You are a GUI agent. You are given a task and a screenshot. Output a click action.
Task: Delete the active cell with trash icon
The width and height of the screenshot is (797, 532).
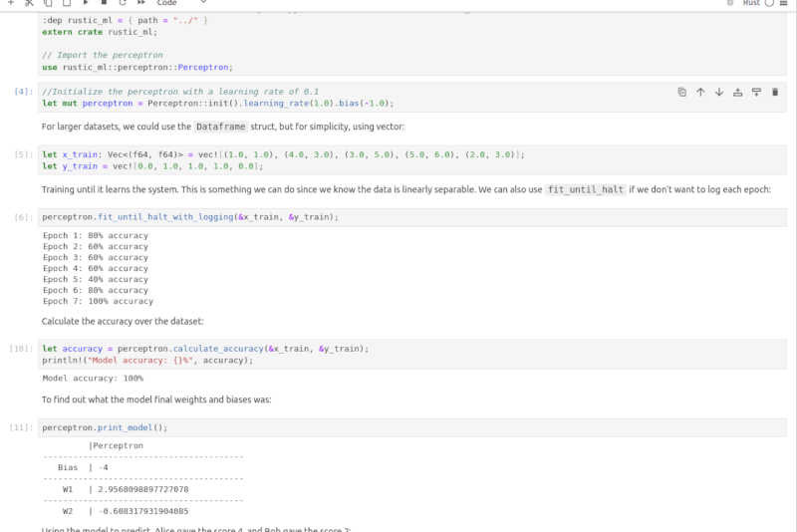click(x=775, y=92)
